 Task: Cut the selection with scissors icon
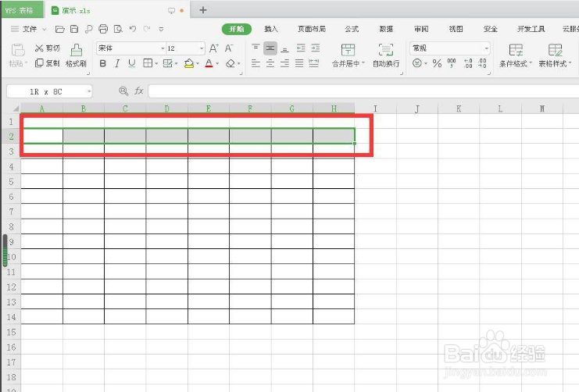[x=47, y=48]
